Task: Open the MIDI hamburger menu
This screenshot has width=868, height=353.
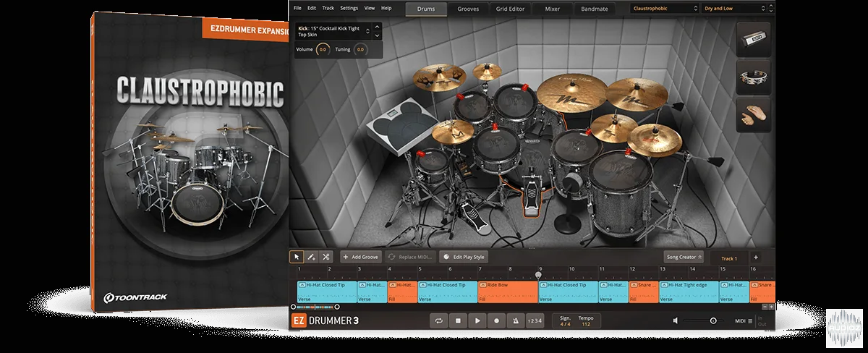Action: (750, 320)
